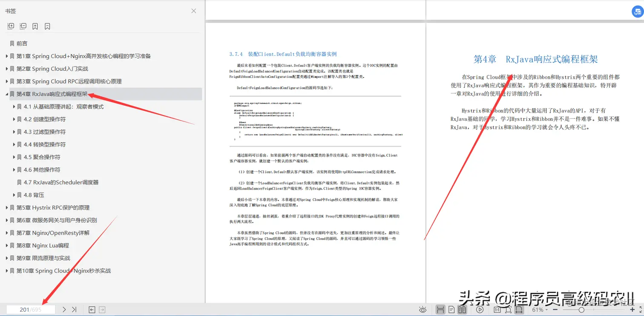This screenshot has height=316, width=644.
Task: Set zoom to 1:1 actual size
Action: [x=497, y=310]
